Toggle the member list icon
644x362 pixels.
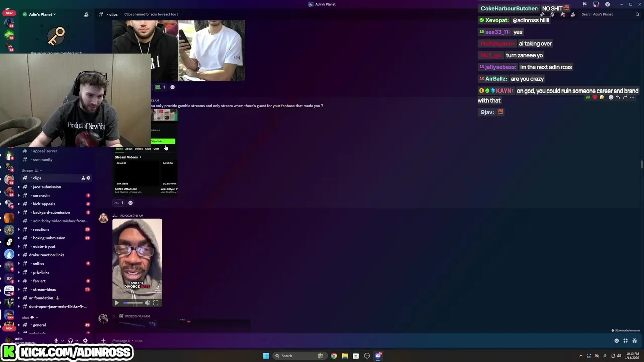click(x=573, y=14)
